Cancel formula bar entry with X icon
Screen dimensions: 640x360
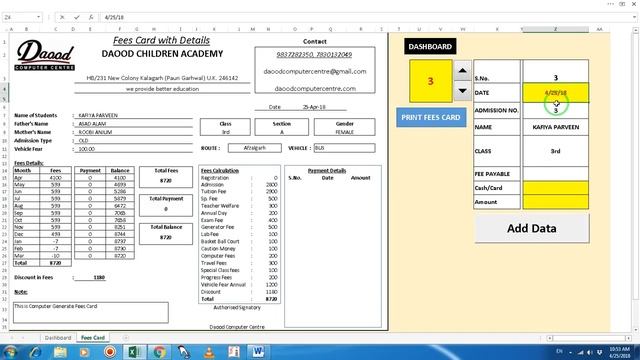(62, 17)
